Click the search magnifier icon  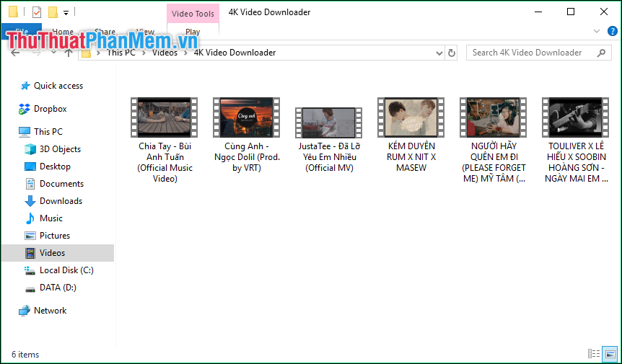point(601,53)
